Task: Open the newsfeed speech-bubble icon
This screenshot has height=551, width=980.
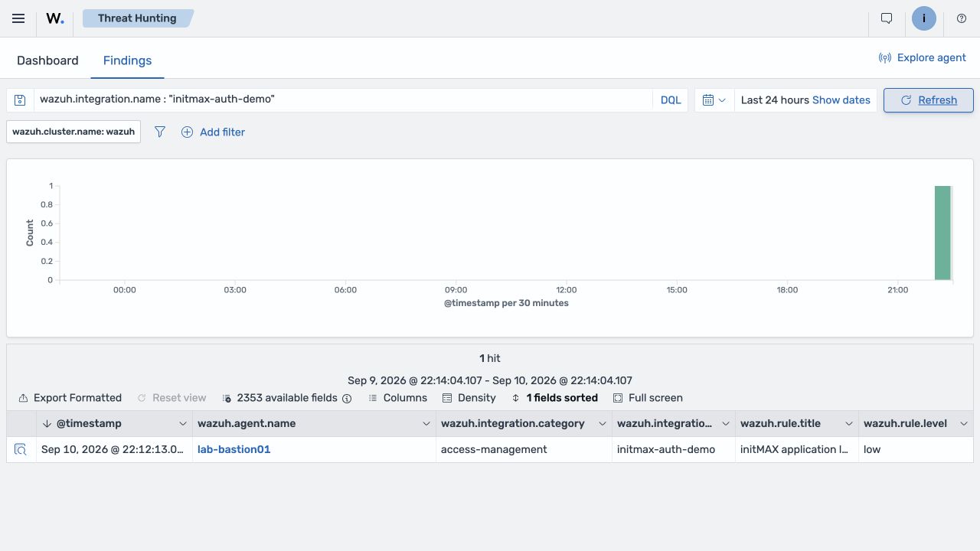Action: [x=887, y=18]
